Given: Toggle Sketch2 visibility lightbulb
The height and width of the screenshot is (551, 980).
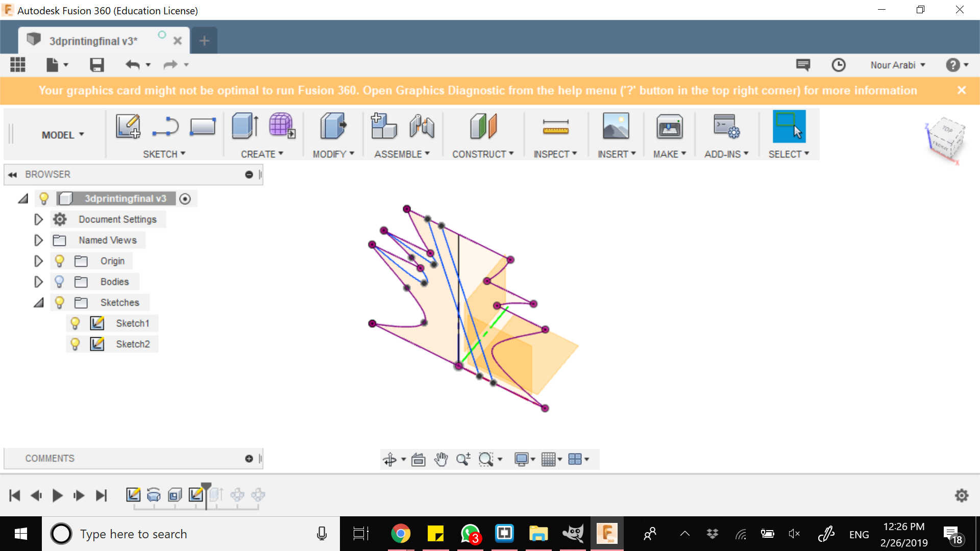Looking at the screenshot, I should [x=75, y=344].
